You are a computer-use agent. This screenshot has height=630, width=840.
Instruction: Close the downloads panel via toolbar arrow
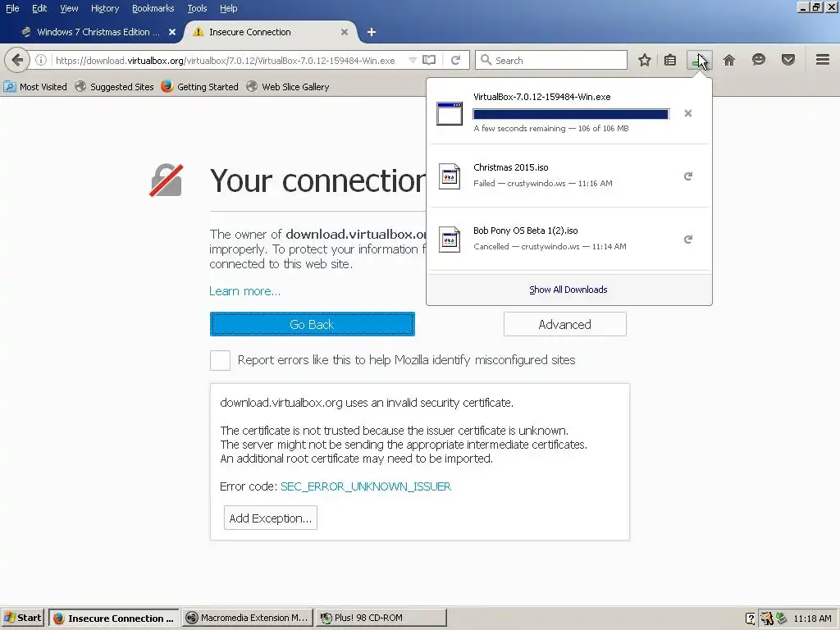699,60
